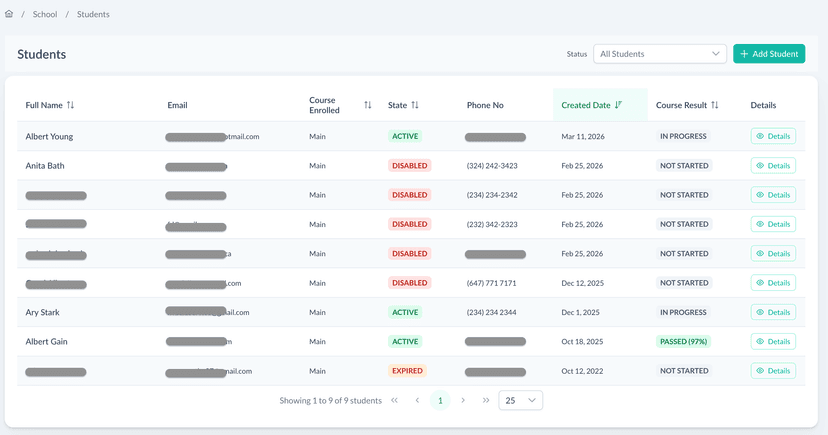This screenshot has height=435, width=828.
Task: Open the All Students status dropdown
Action: [660, 54]
